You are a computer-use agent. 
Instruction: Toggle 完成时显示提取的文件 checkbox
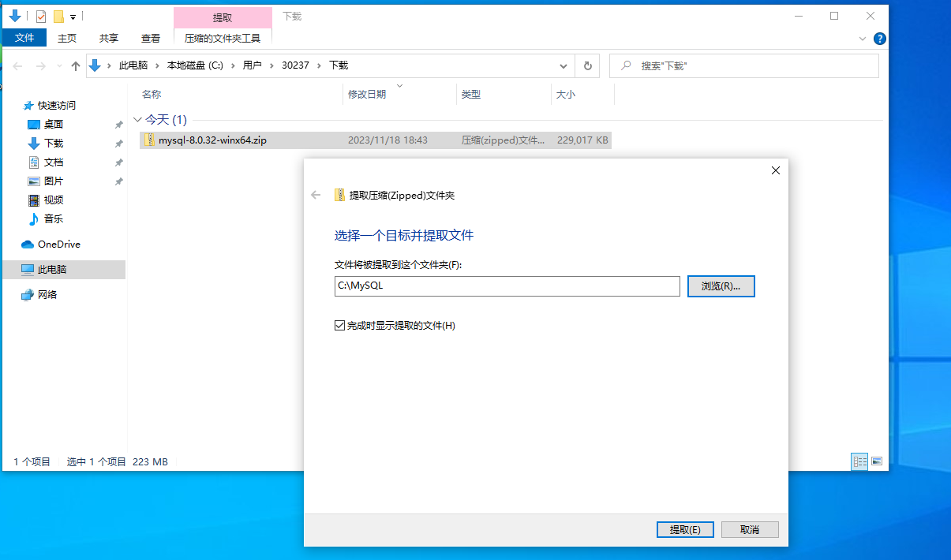pos(340,325)
